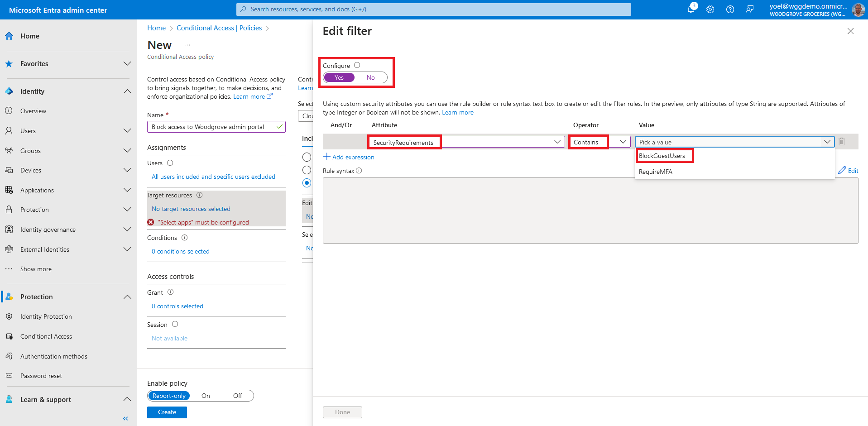Viewport: 868px width, 426px height.
Task: Open the Contains operator dropdown
Action: coord(599,142)
